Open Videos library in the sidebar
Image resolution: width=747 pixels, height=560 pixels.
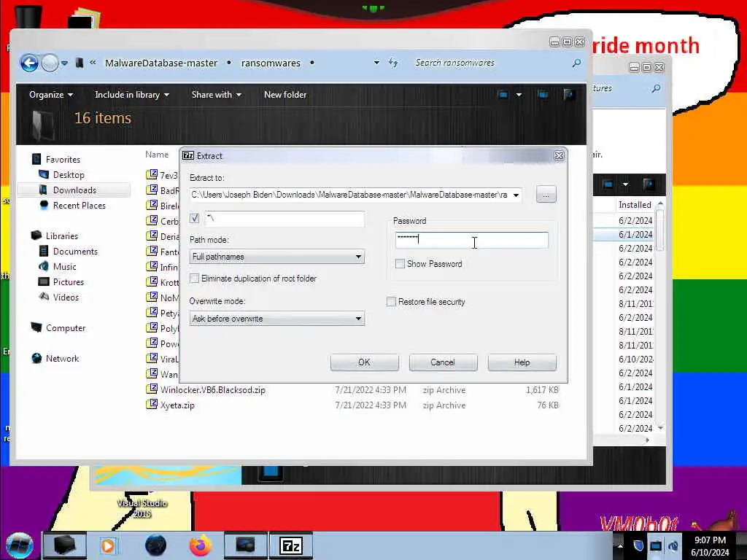[x=66, y=297]
